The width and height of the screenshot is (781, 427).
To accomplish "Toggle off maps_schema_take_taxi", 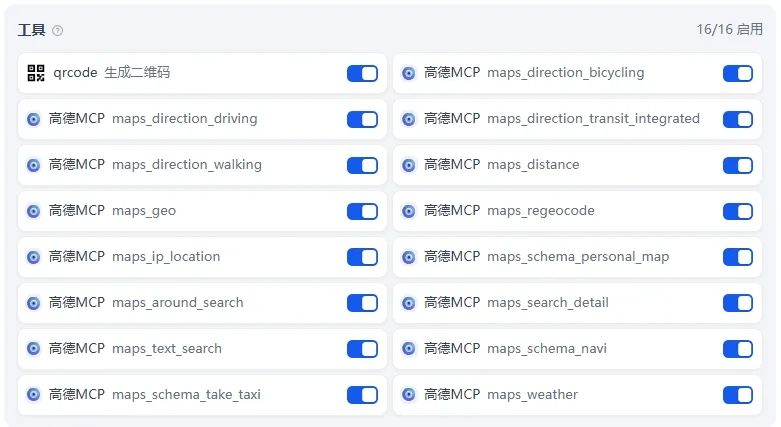I will (363, 395).
